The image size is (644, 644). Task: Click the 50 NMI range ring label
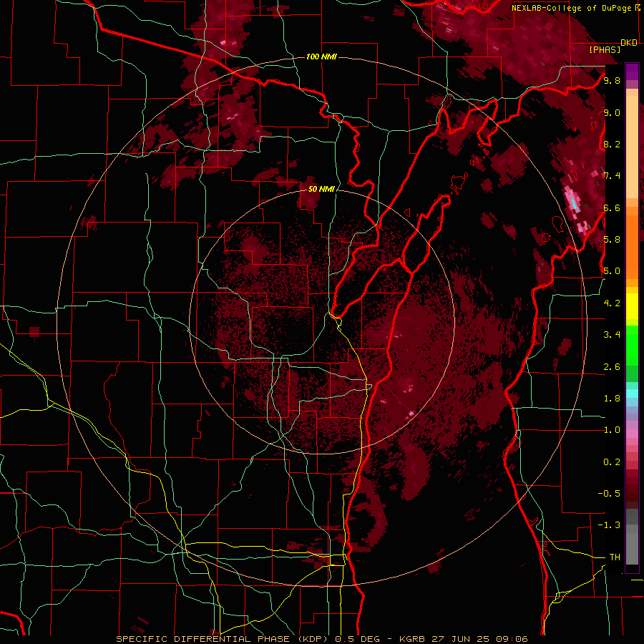(x=321, y=189)
